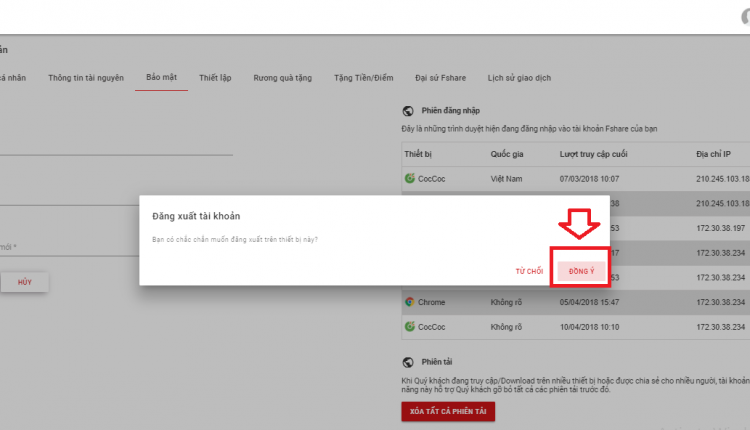750x430 pixels.
Task: Click CocCoc icon in the 10/04/2018 row
Action: pos(409,327)
